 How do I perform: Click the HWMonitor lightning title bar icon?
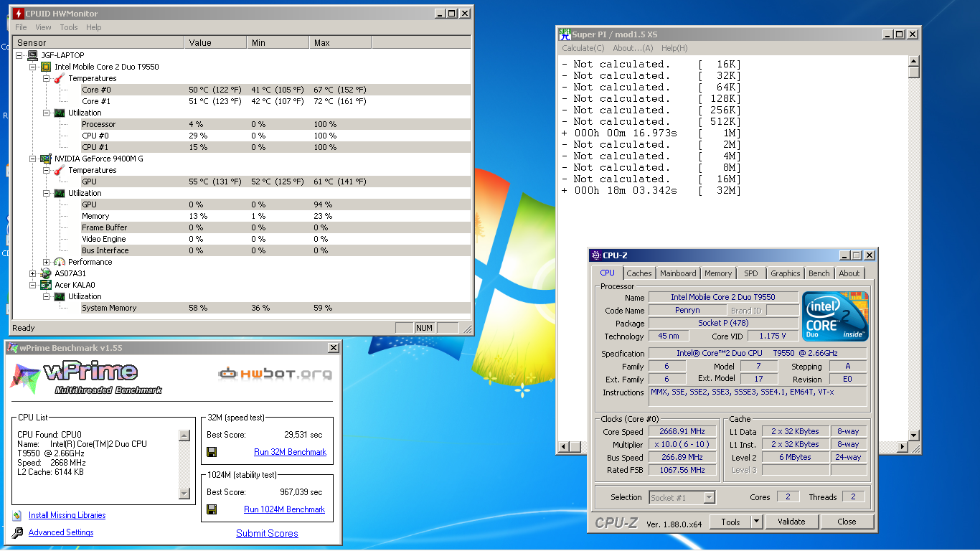(x=19, y=13)
